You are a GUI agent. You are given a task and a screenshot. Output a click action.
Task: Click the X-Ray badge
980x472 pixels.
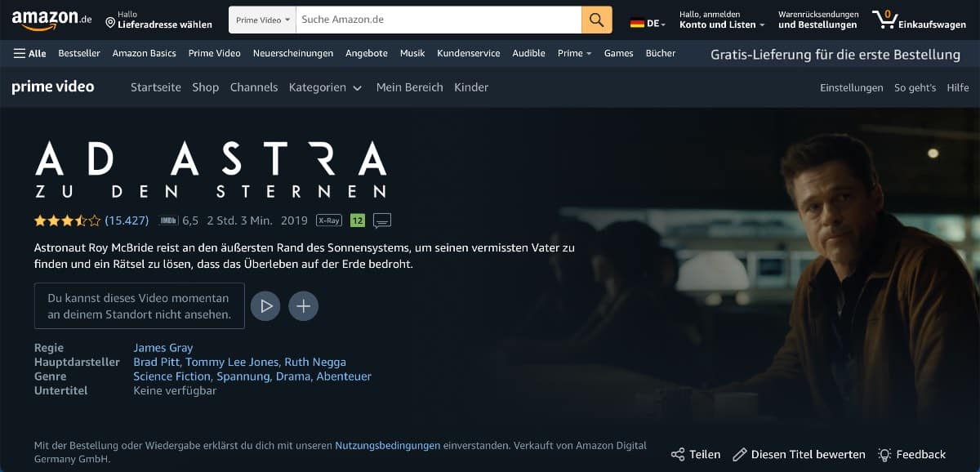tap(328, 220)
